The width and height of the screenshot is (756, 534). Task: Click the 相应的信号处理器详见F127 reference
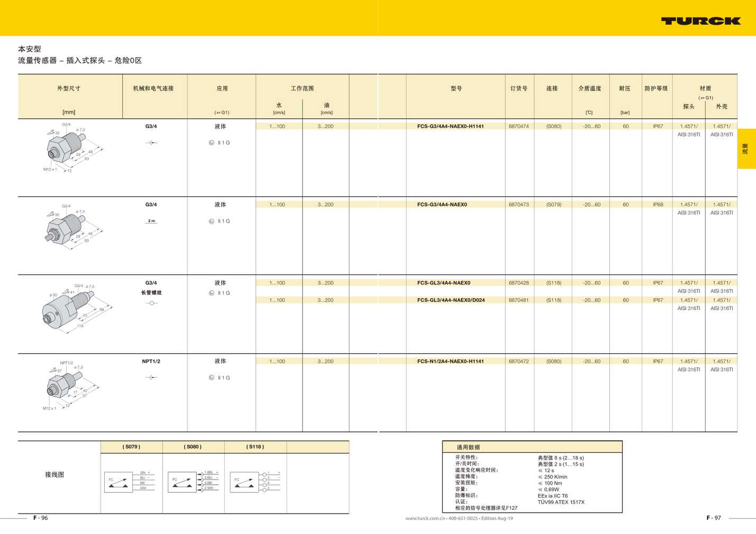click(486, 508)
